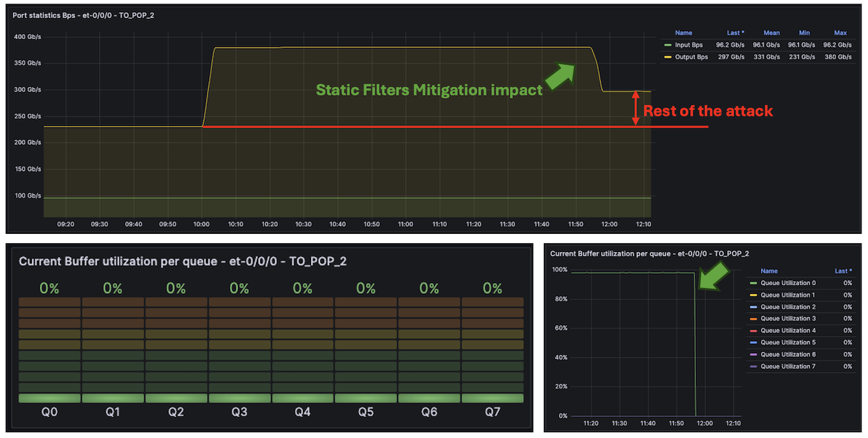Select the Mean column header
Screen dimensions: 868x438
(x=771, y=33)
